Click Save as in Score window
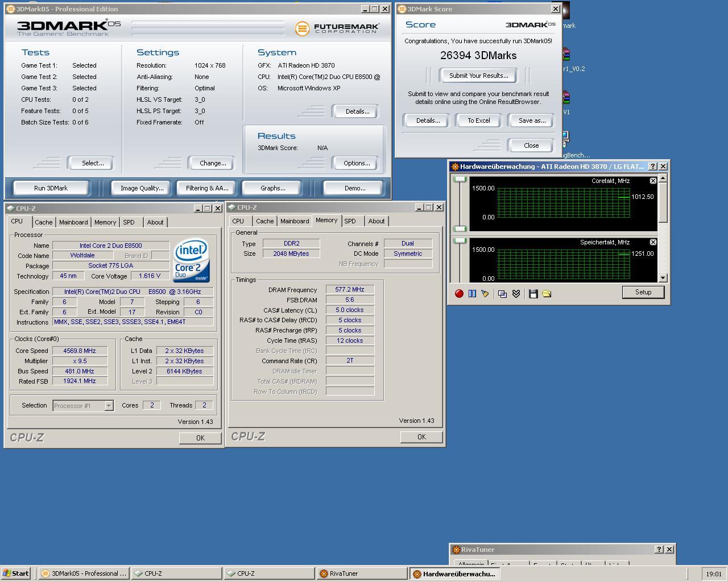 click(532, 120)
